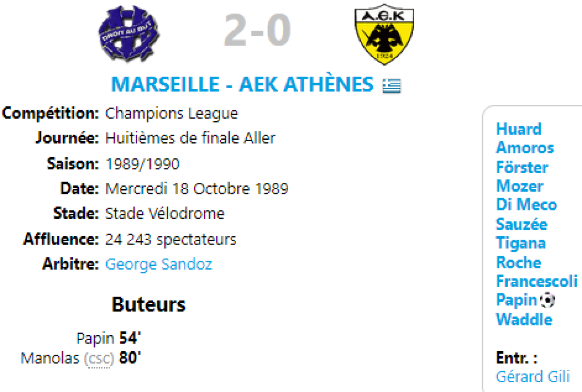582x392 pixels.
Task: Click the Greek flag icon
Action: click(x=391, y=85)
